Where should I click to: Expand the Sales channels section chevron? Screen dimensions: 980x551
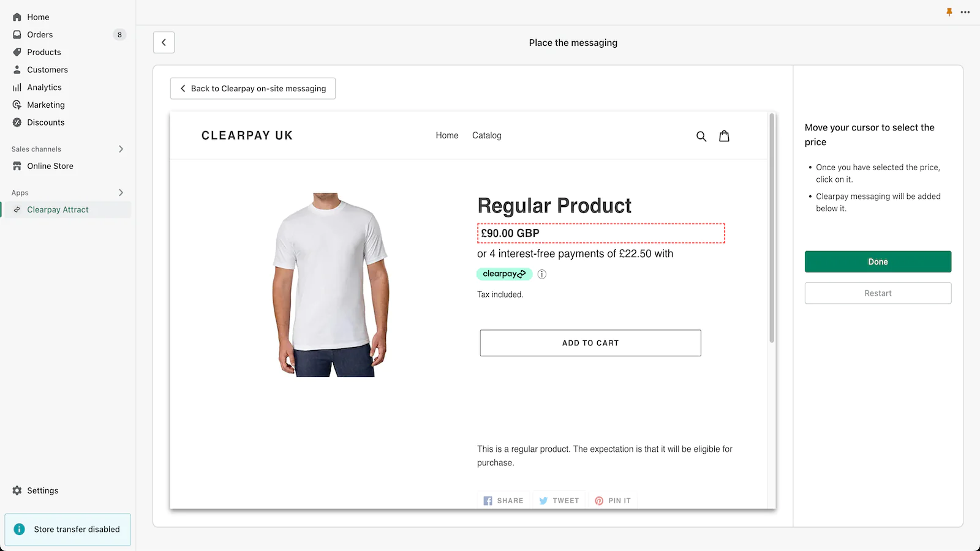(121, 149)
